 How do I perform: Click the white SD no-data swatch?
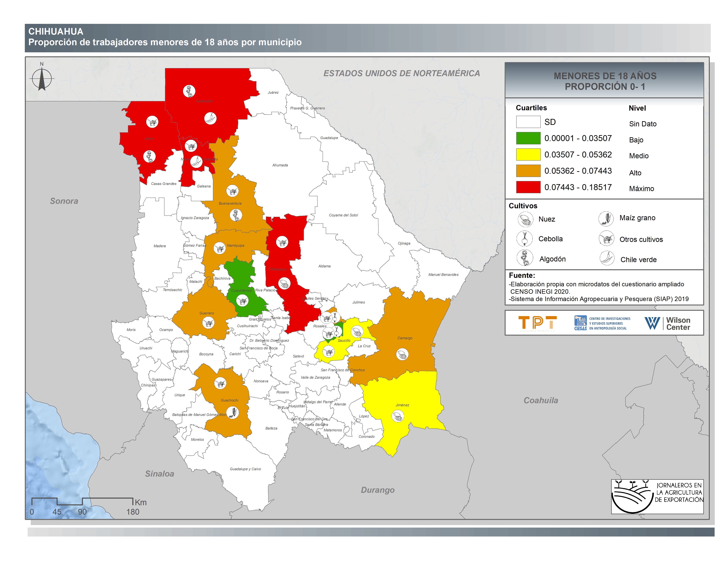click(x=528, y=122)
